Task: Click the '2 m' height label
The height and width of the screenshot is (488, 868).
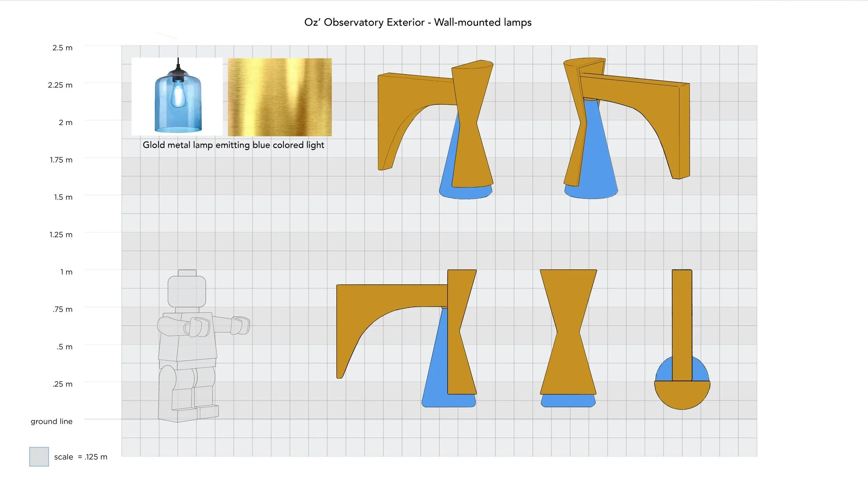Action: pos(66,122)
